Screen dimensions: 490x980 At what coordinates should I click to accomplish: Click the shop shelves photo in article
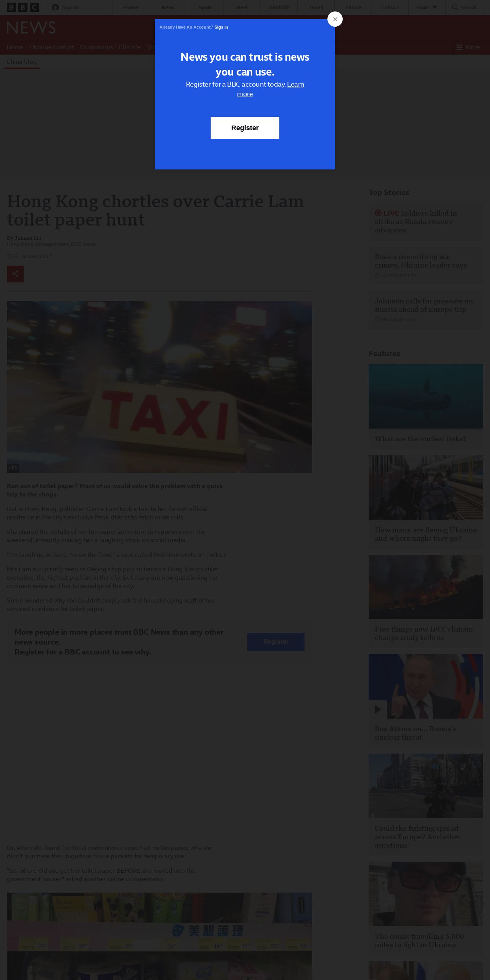tap(160, 936)
